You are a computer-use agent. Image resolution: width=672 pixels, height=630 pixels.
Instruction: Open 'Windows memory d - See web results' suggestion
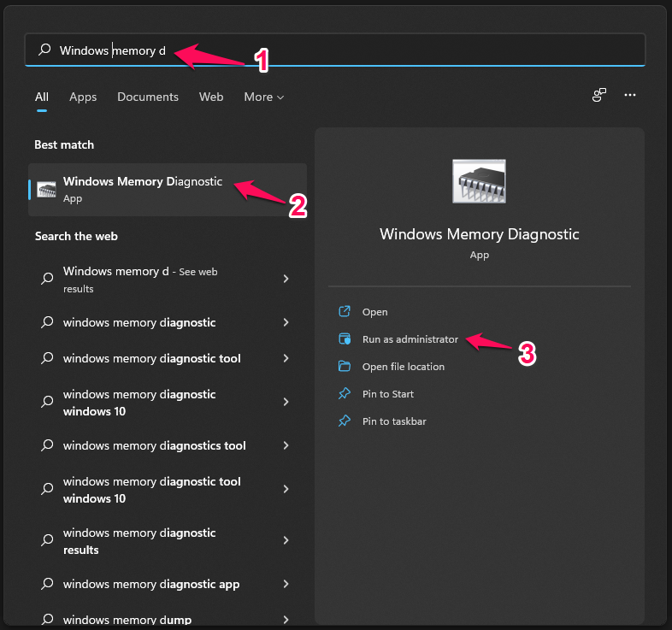[167, 280]
